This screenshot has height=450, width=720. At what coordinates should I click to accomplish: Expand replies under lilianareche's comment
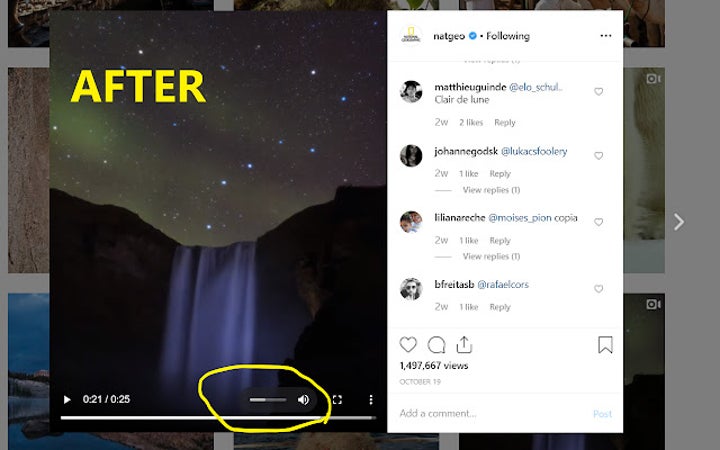[491, 256]
